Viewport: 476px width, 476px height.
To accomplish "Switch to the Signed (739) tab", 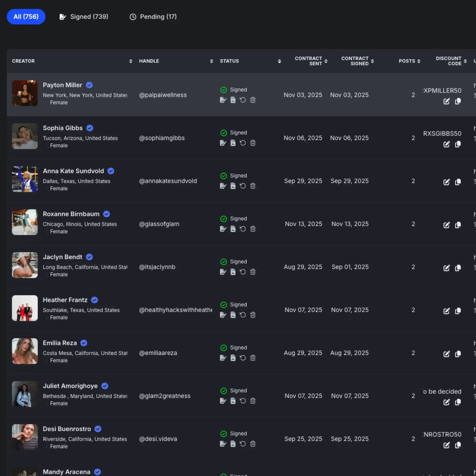I will point(84,17).
